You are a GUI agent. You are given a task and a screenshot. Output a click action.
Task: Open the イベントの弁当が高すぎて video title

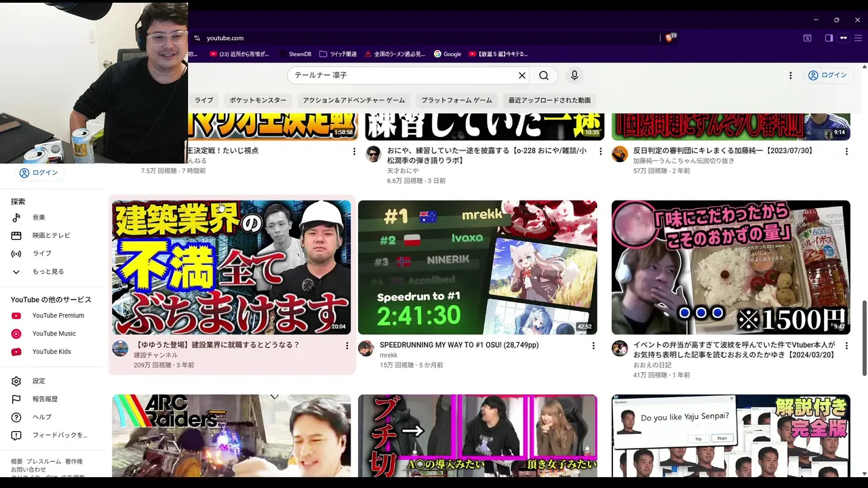(734, 350)
